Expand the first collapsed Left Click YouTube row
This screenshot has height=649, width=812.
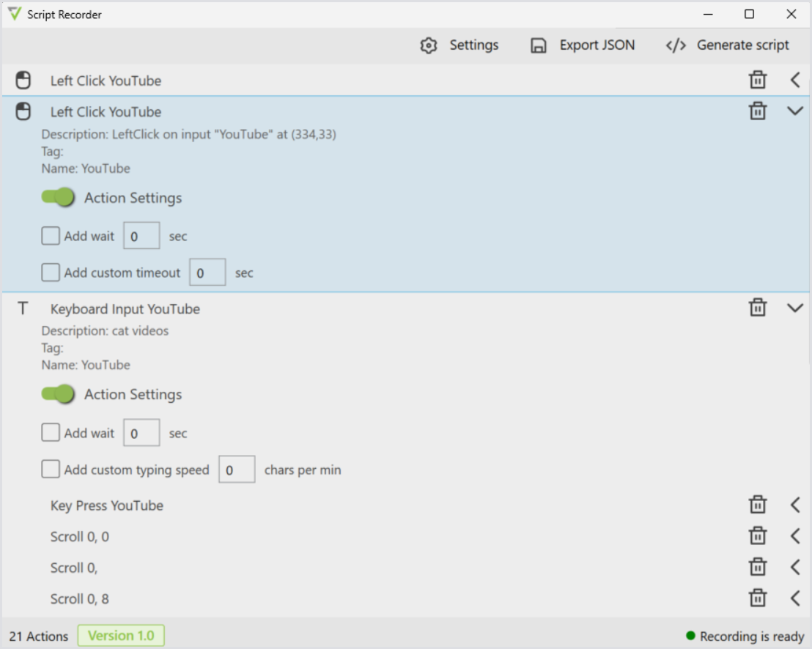(x=795, y=81)
